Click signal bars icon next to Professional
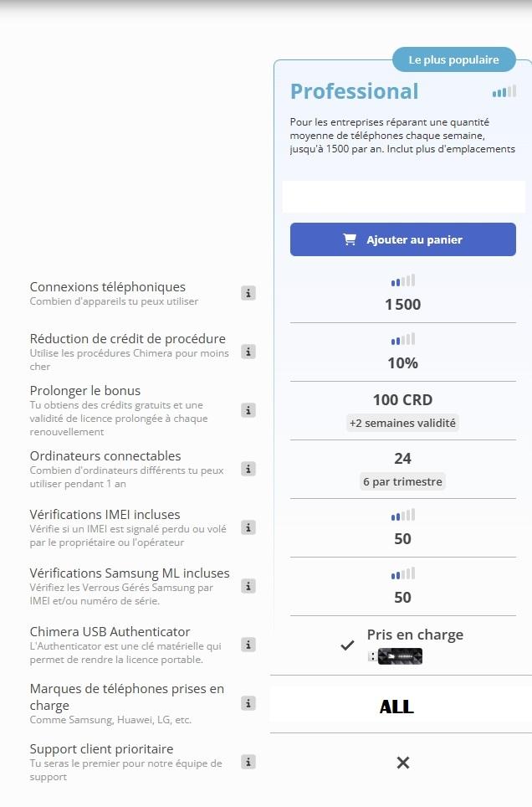The width and height of the screenshot is (532, 807). [504, 91]
